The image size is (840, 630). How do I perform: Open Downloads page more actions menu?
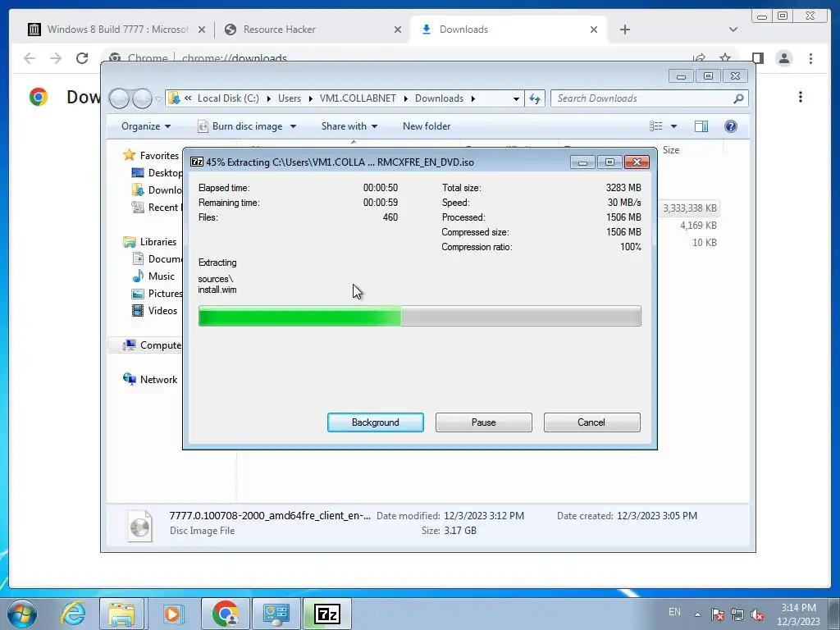(801, 97)
